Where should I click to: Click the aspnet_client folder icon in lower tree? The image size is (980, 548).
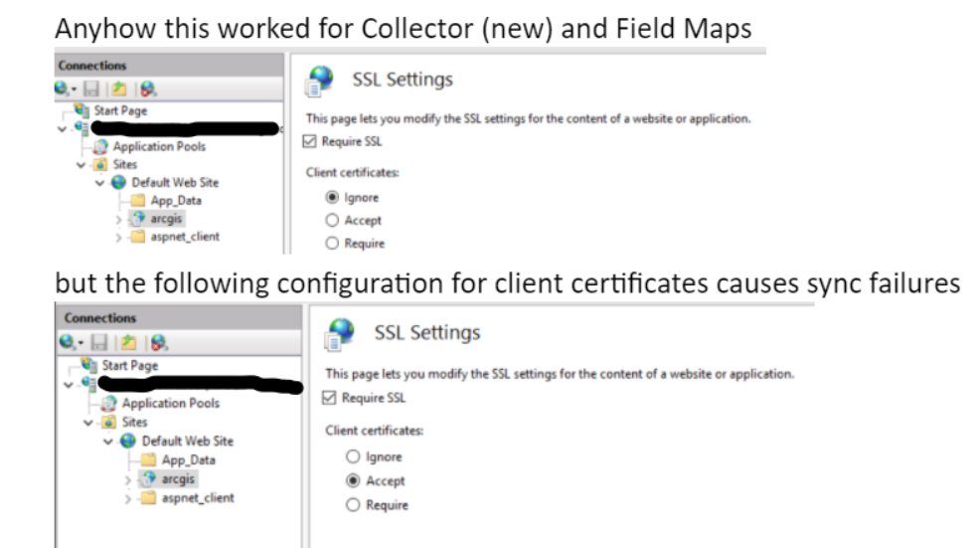148,498
